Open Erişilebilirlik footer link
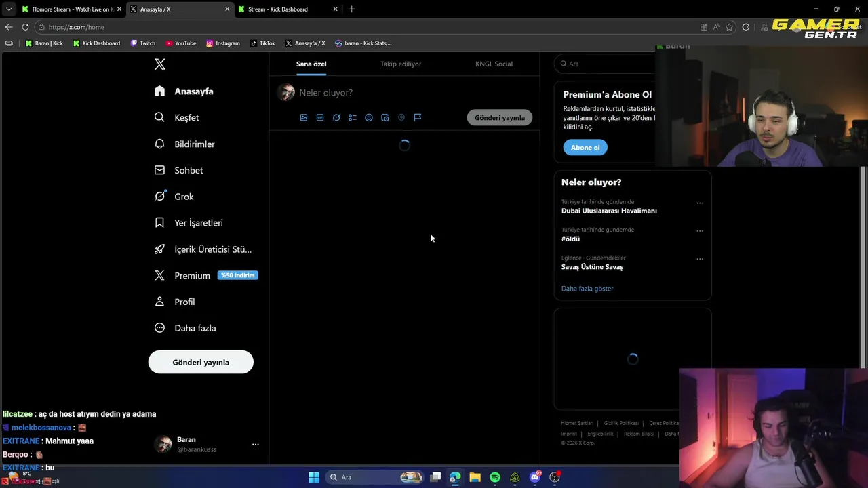Screen dimensions: 868x488 point(600,434)
